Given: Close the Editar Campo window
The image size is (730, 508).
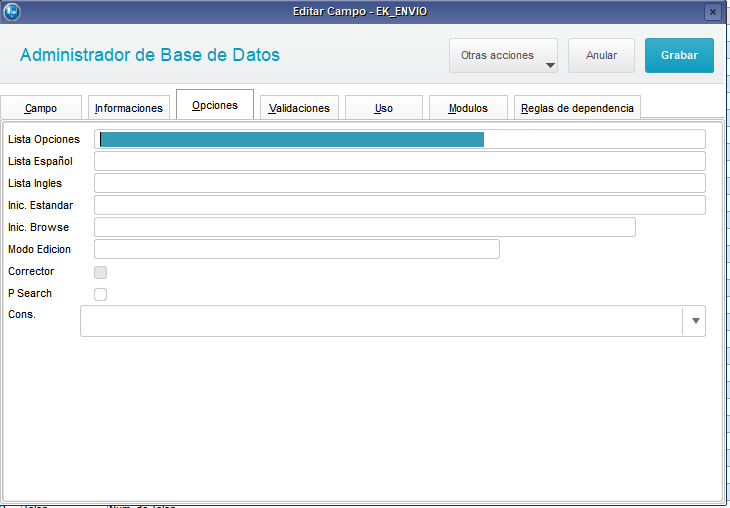Looking at the screenshot, I should tap(712, 12).
